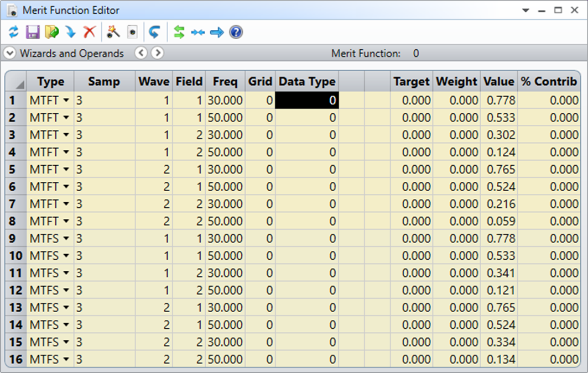Viewport: 588px width, 373px height.
Task: Click the blue down-arrow insert icon
Action: point(70,33)
